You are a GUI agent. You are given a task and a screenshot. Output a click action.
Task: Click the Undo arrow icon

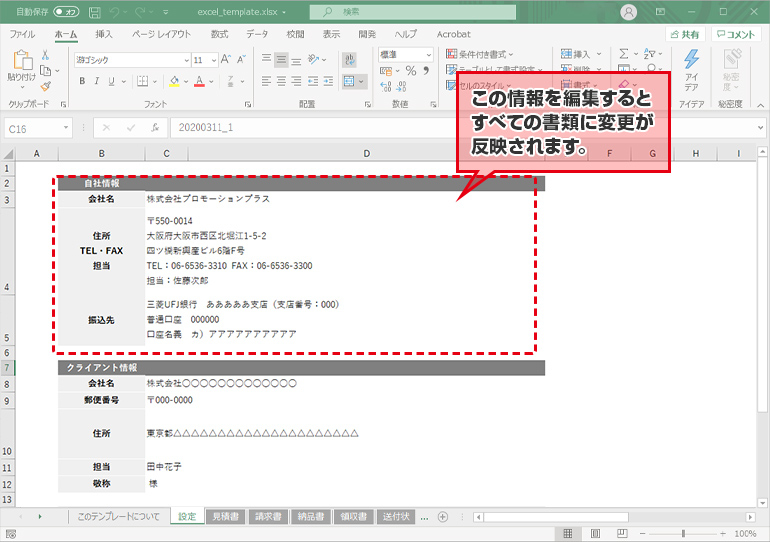pos(114,12)
